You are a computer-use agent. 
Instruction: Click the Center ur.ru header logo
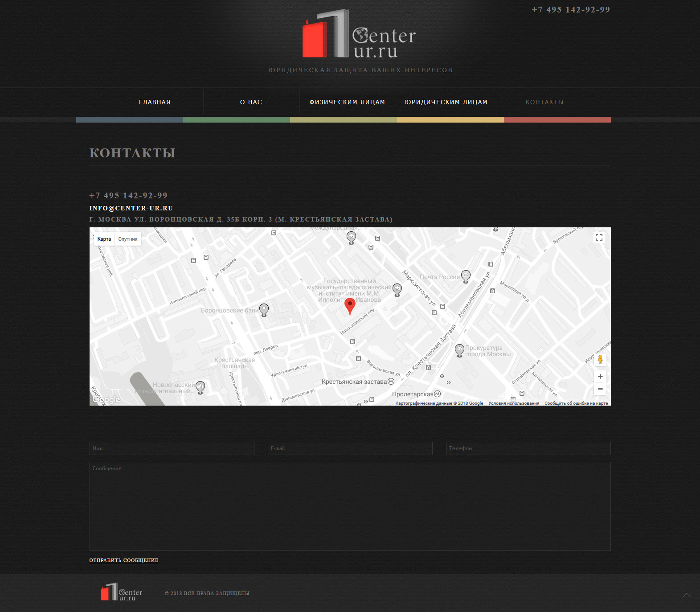[x=359, y=34]
